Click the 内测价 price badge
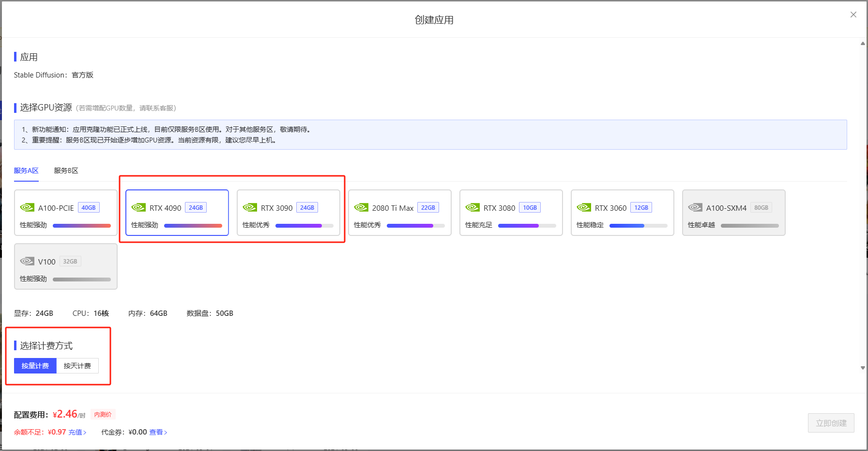 click(103, 415)
